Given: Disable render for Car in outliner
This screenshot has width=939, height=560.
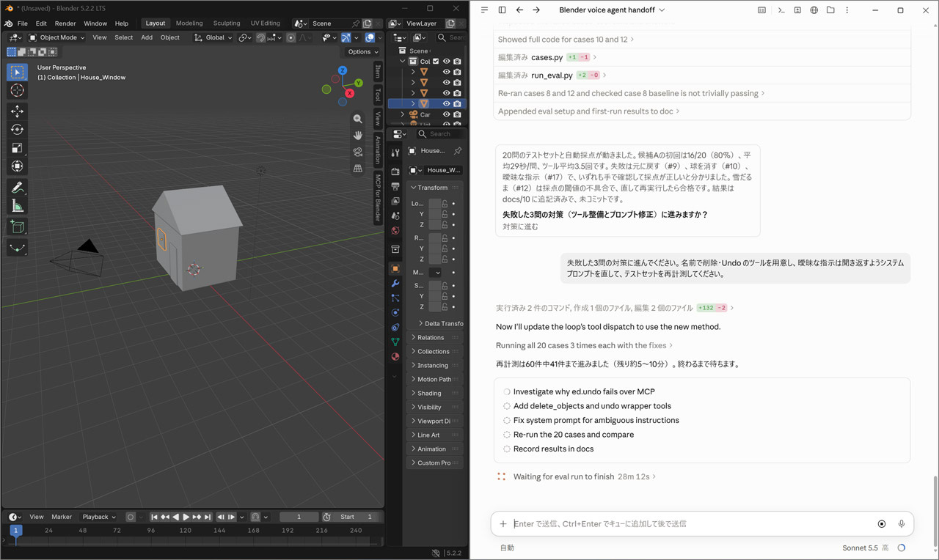Looking at the screenshot, I should 457,115.
